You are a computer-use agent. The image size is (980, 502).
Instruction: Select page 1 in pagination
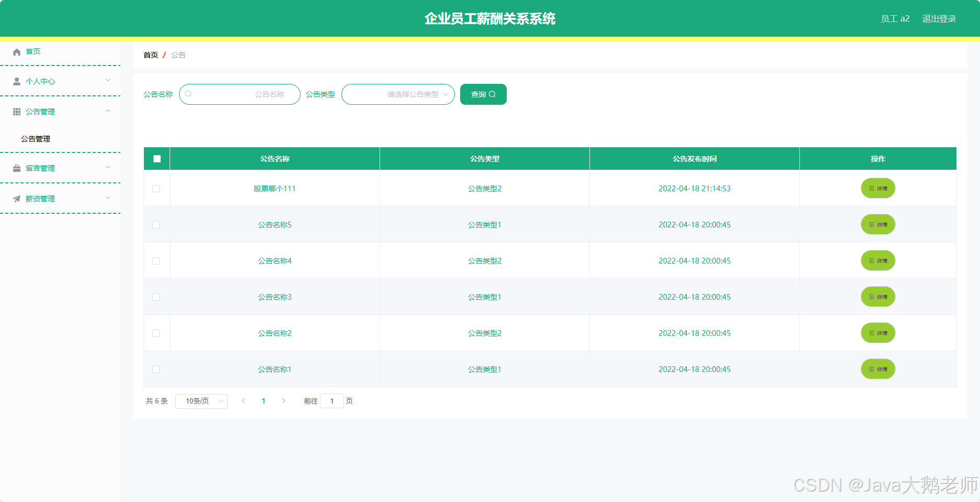pos(263,401)
